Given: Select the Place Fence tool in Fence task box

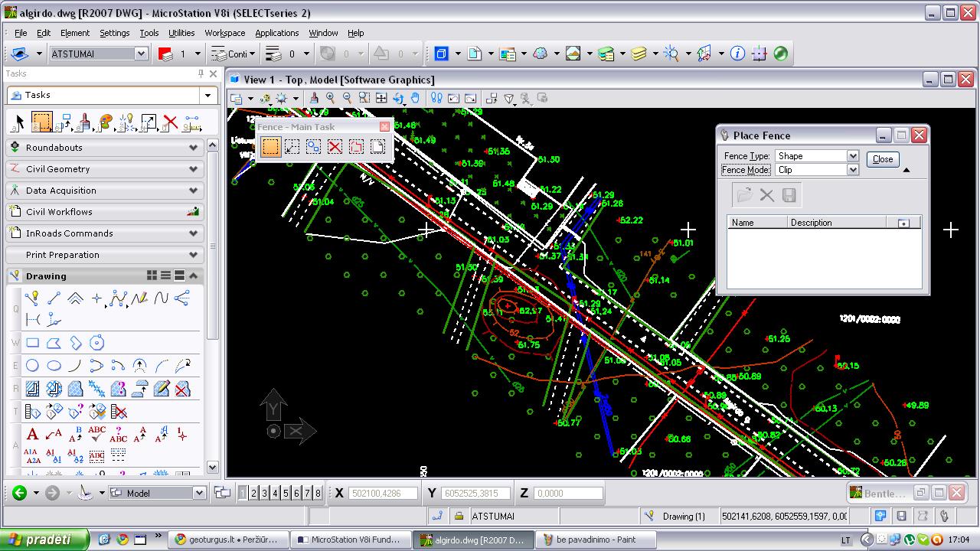Looking at the screenshot, I should coord(270,146).
